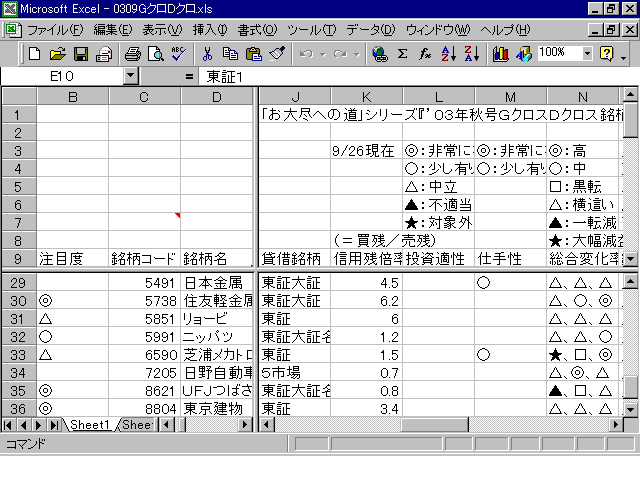Screen dimensions: 640x480
Task: Select cell with value 4.5
Action: click(x=367, y=283)
